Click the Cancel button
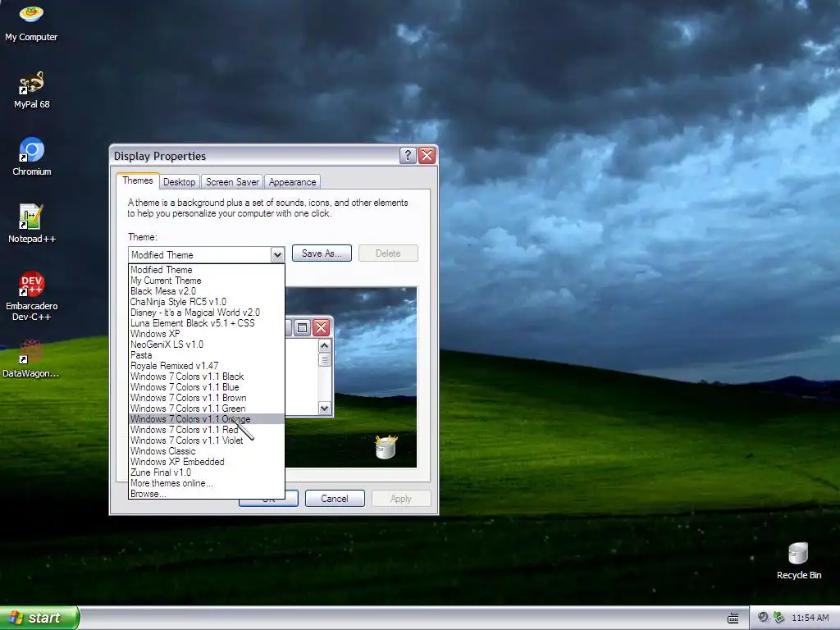 coord(335,499)
